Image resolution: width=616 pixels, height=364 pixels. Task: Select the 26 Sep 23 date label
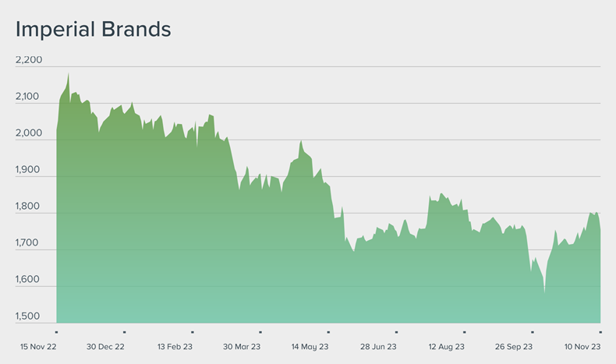click(x=515, y=347)
